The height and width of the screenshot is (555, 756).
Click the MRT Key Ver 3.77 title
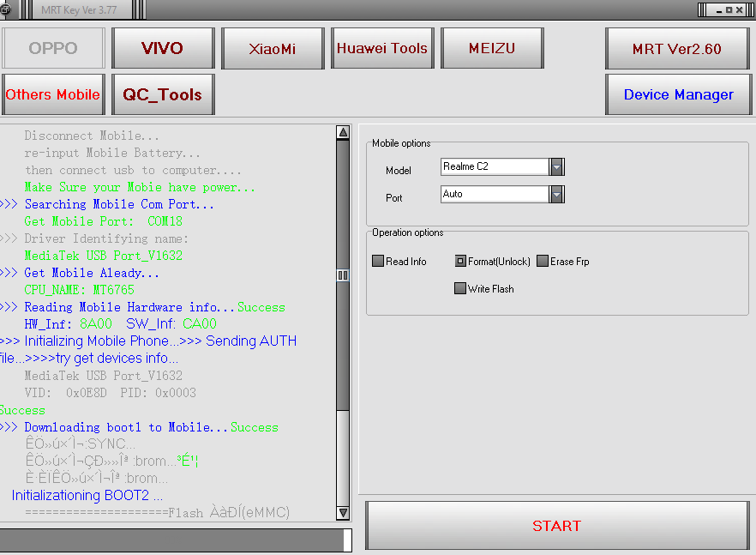pyautogui.click(x=79, y=9)
